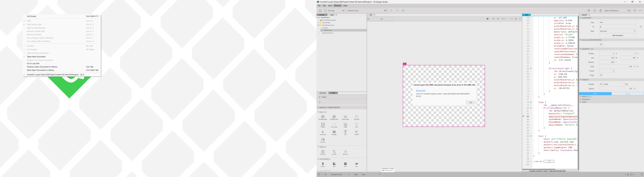644x177 pixels.
Task: Expand the EFFECTS section
Action: pyautogui.click(x=581, y=97)
